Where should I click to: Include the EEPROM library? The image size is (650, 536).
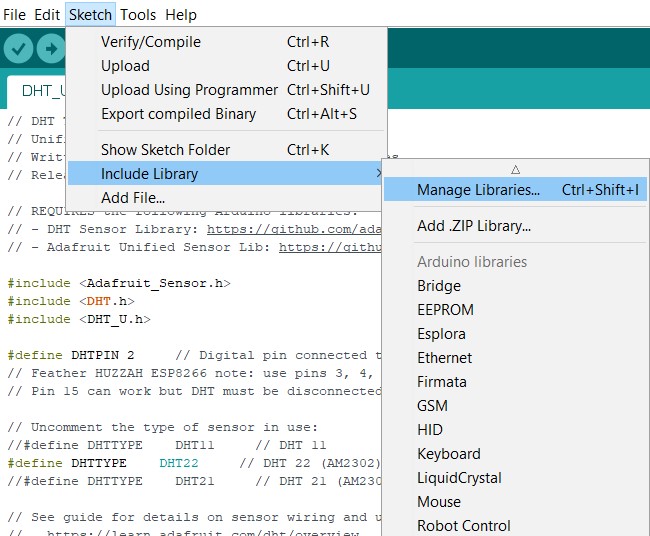(x=445, y=310)
